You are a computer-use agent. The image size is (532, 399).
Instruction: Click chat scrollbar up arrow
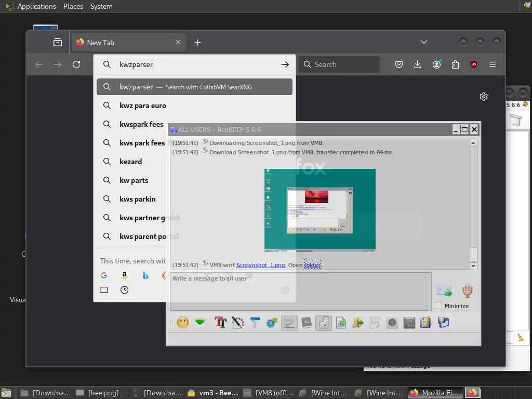(x=473, y=143)
